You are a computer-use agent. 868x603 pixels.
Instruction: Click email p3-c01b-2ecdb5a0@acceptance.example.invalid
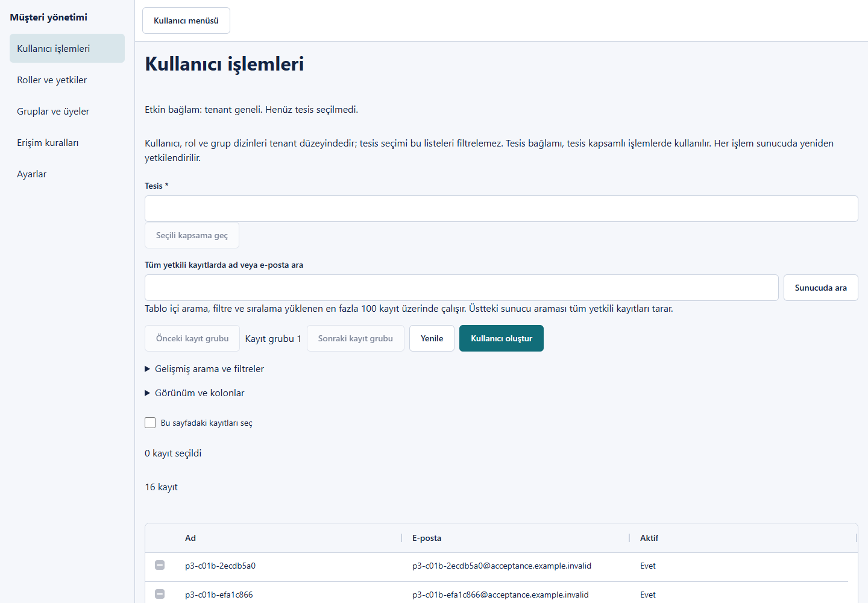(x=502, y=566)
